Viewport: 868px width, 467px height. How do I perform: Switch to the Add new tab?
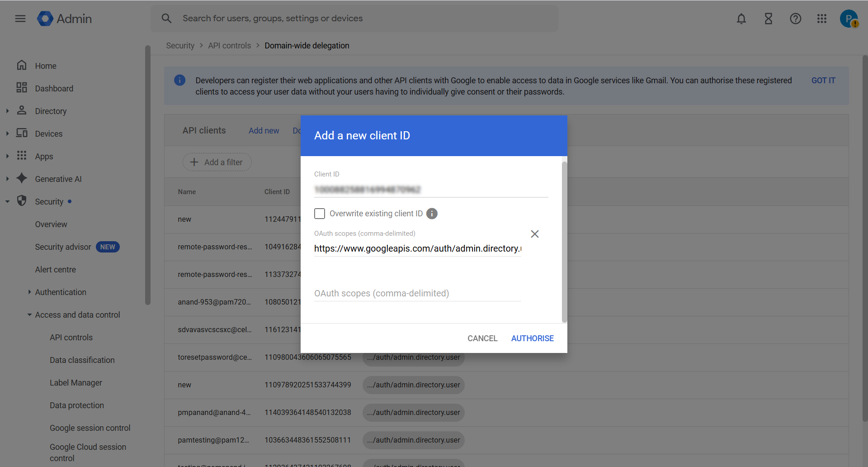tap(264, 130)
